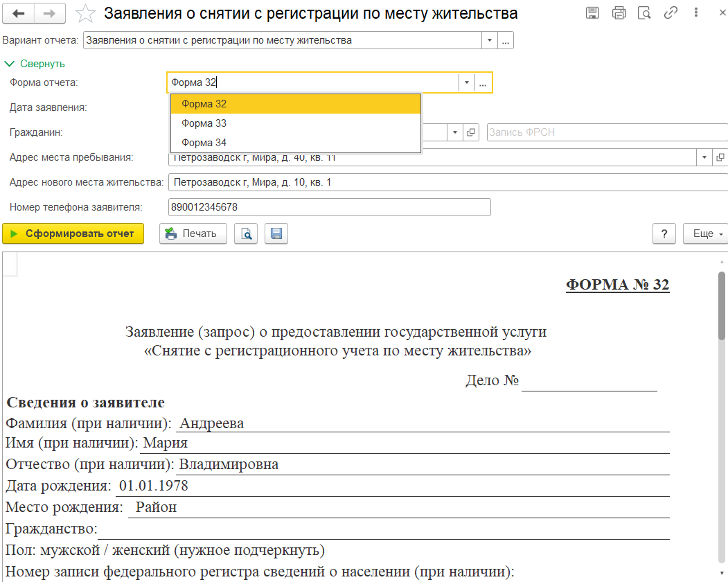Pick Форма 32 option in list
This screenshot has width=728, height=582.
pos(204,104)
